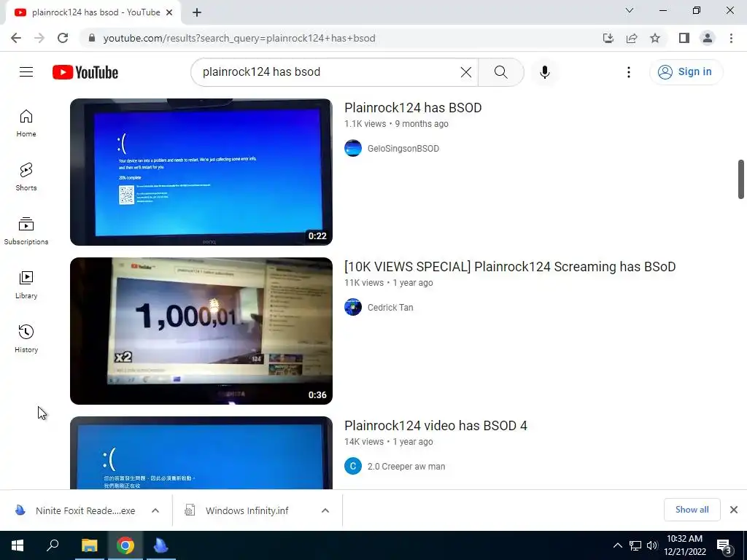
Task: Bookmark this page with the star
Action: (655, 38)
